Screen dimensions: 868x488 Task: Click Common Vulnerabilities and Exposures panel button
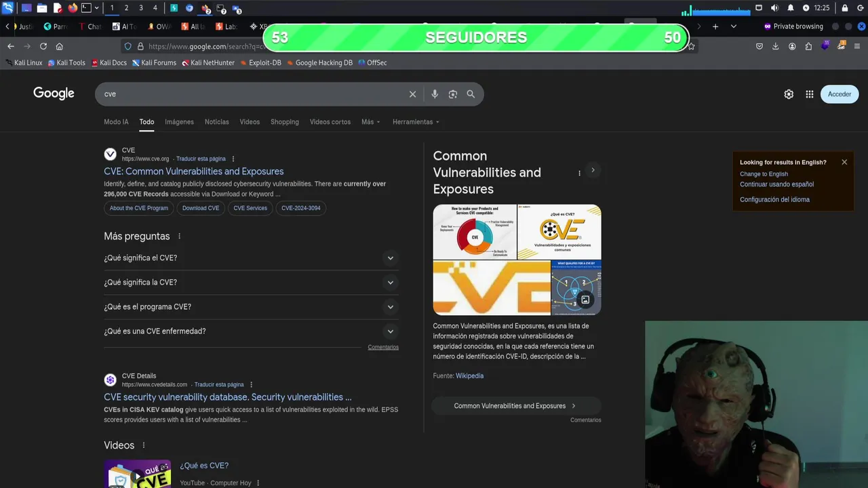(516, 406)
